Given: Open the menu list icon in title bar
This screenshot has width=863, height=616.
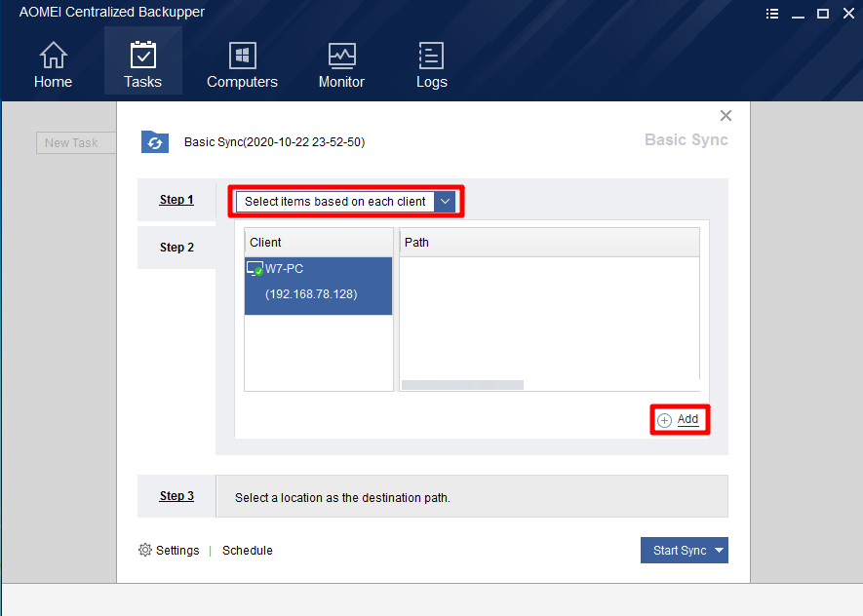Looking at the screenshot, I should (x=772, y=14).
